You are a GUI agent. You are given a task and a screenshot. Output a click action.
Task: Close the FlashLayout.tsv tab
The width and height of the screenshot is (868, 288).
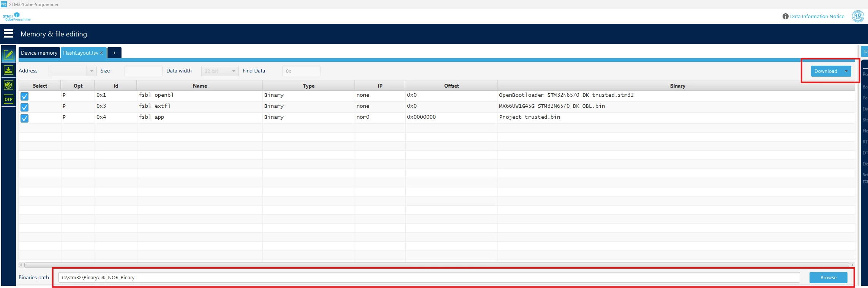101,53
